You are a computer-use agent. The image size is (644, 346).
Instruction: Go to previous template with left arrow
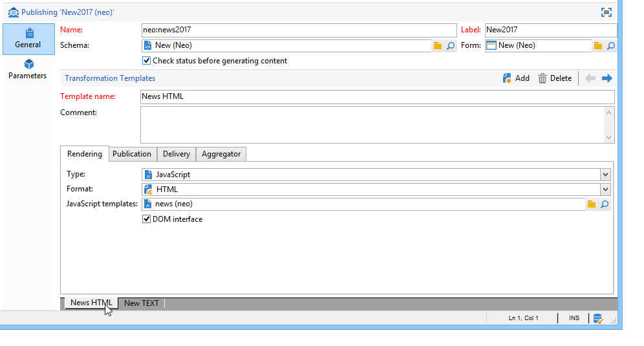coord(590,78)
